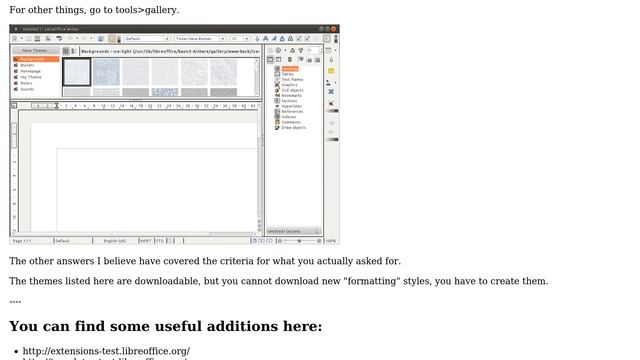
Task: Click the Hyperlinks entry in Navigator
Action: point(291,106)
